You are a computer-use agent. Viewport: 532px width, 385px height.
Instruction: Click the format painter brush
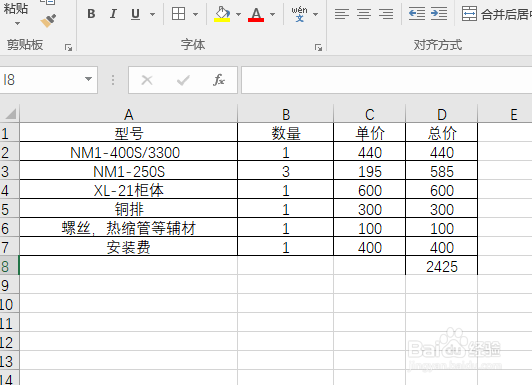coord(49,21)
